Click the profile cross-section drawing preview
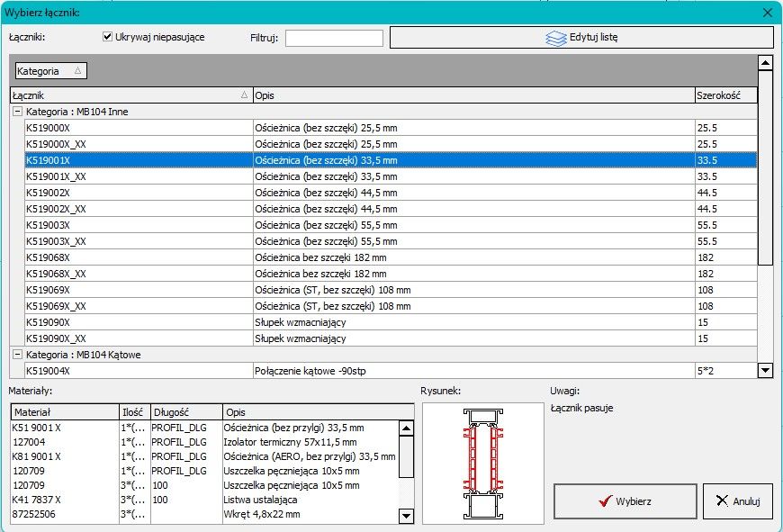The image size is (783, 532). 483,463
